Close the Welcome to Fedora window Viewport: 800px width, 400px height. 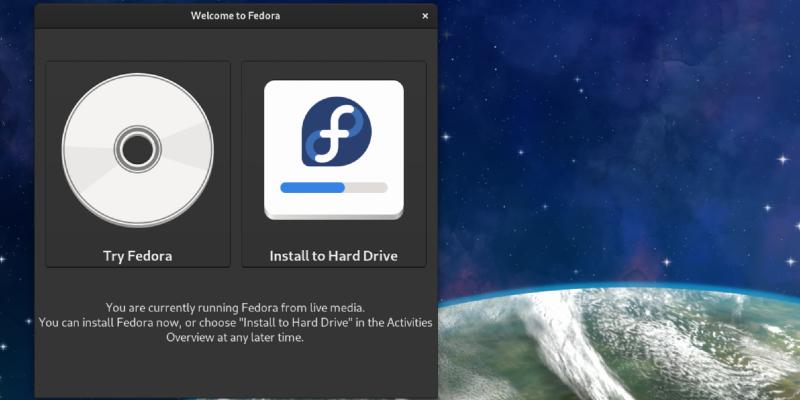[x=425, y=16]
